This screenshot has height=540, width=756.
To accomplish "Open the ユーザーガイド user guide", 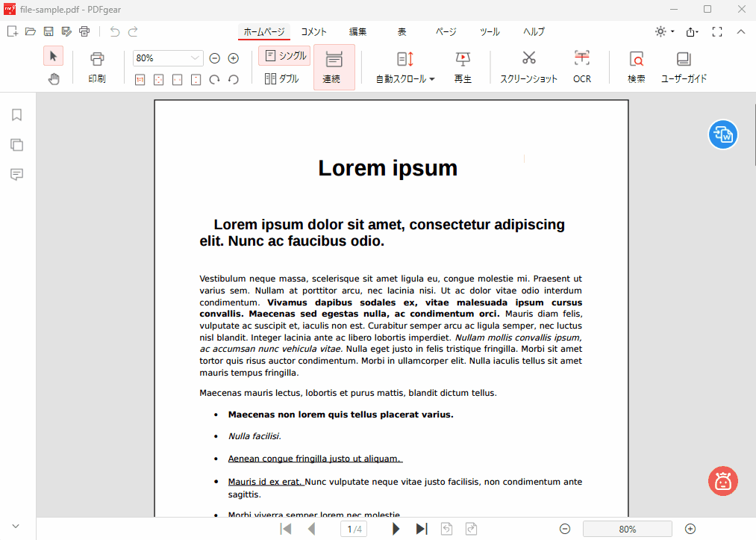I will coord(684,66).
